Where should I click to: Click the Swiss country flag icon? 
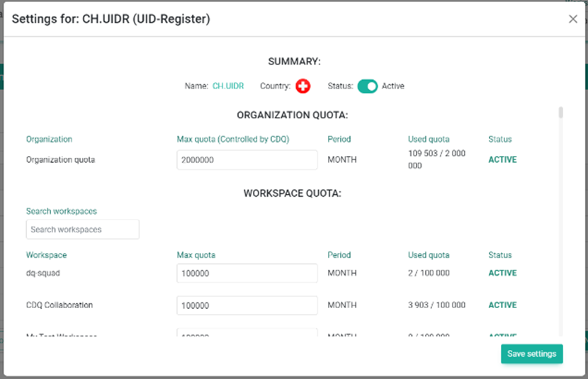pos(303,86)
